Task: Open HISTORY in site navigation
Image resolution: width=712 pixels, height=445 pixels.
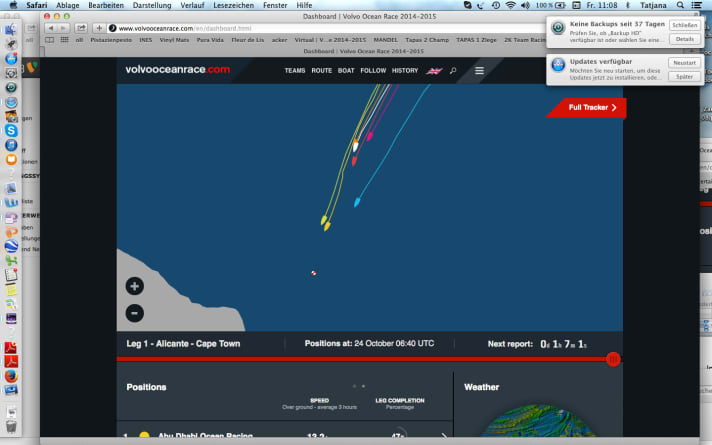Action: [405, 70]
